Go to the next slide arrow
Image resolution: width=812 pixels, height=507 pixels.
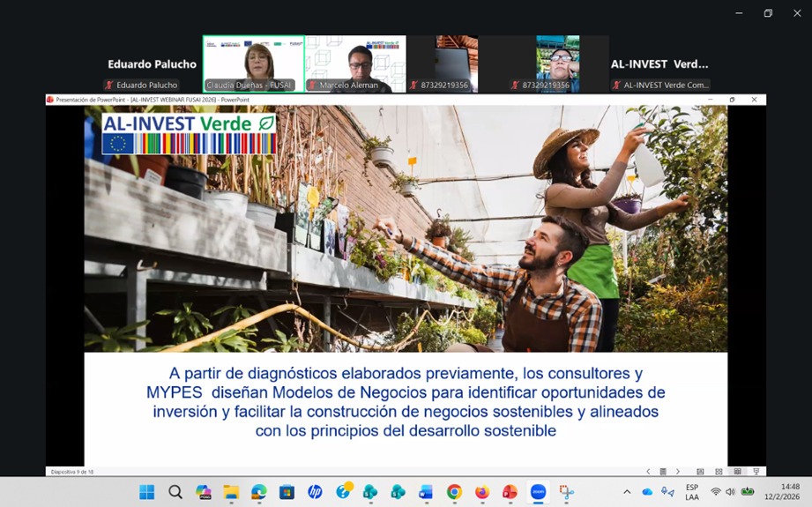tap(678, 472)
